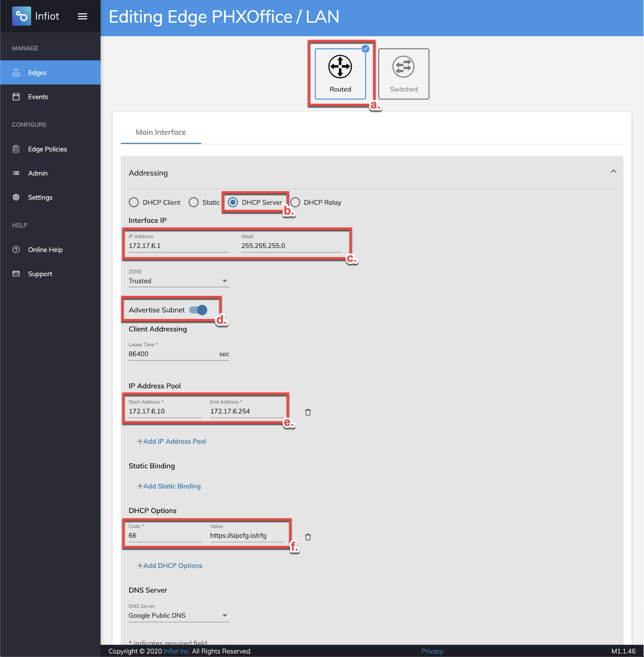Delete the IP address pool row
644x657 pixels.
point(308,412)
